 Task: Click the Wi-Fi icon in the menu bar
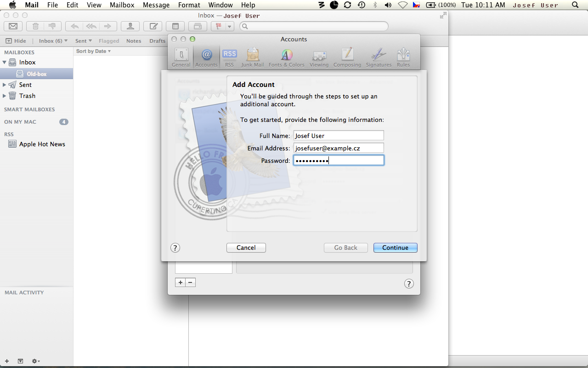[403, 5]
